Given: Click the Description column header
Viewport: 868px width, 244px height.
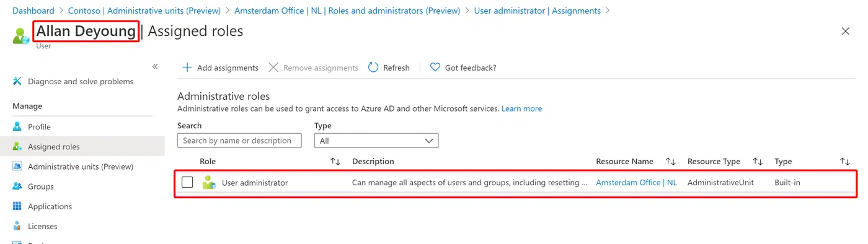Looking at the screenshot, I should pyautogui.click(x=373, y=161).
